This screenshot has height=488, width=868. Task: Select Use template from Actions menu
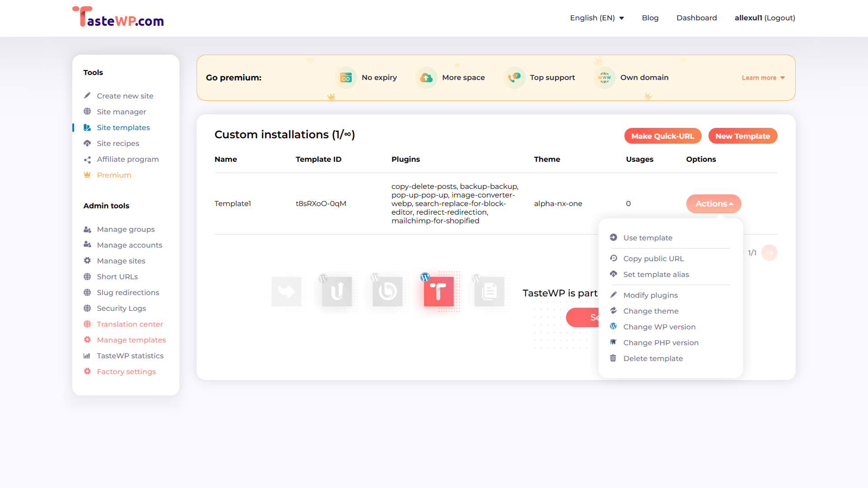pyautogui.click(x=647, y=238)
